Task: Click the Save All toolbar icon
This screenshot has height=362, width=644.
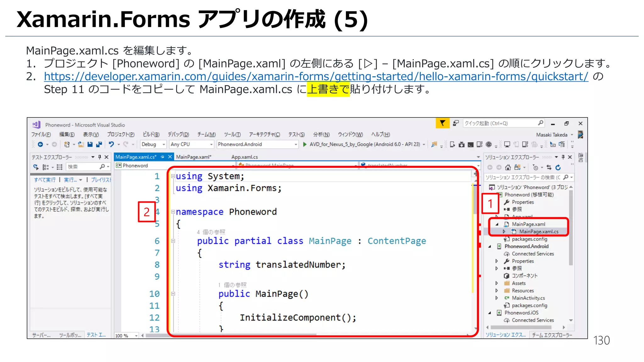Action: [99, 144]
